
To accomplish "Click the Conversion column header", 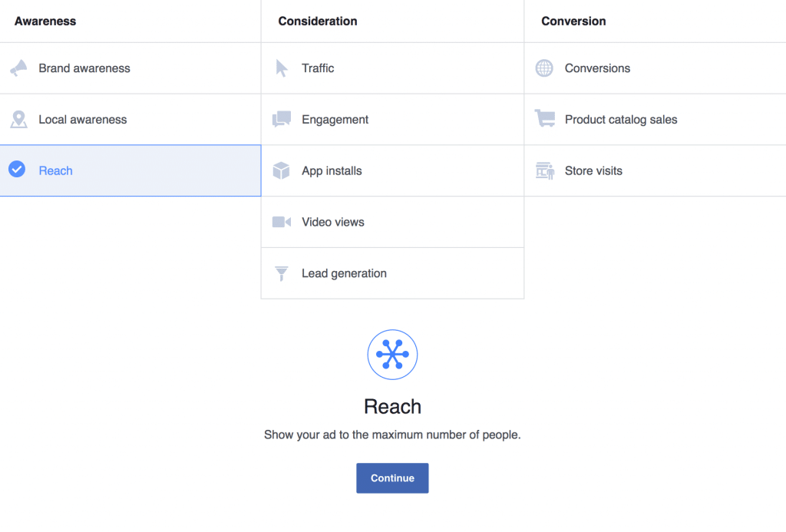I will [x=573, y=21].
